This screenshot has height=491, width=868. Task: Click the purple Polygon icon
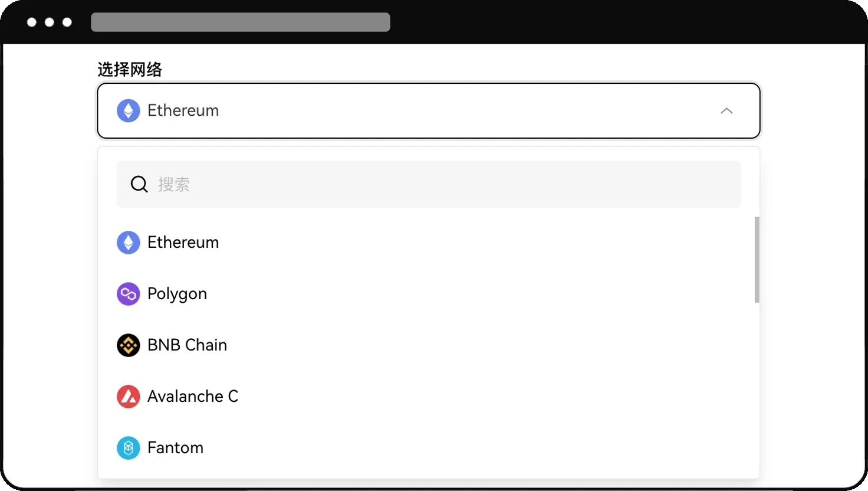128,294
